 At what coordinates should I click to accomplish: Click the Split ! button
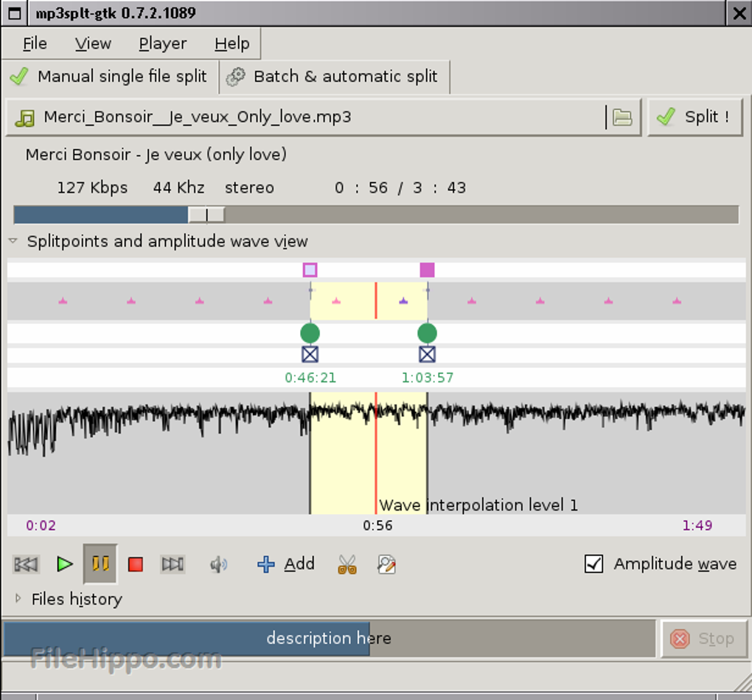(694, 117)
